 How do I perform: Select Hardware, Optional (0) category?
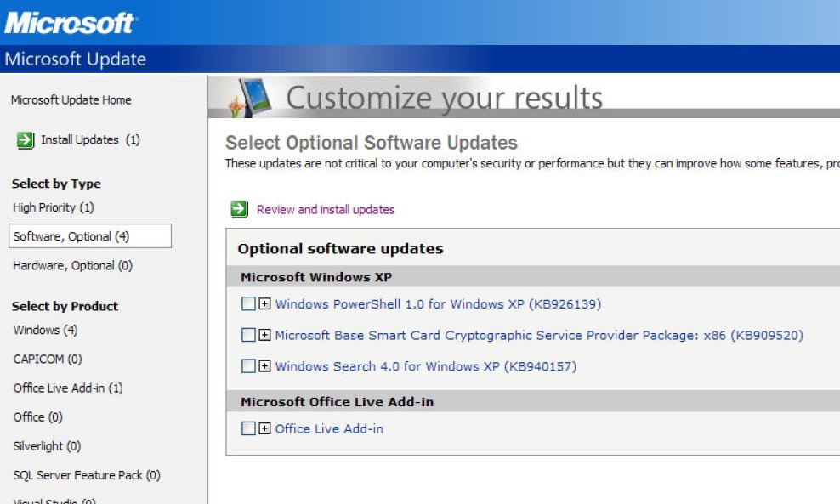click(72, 266)
